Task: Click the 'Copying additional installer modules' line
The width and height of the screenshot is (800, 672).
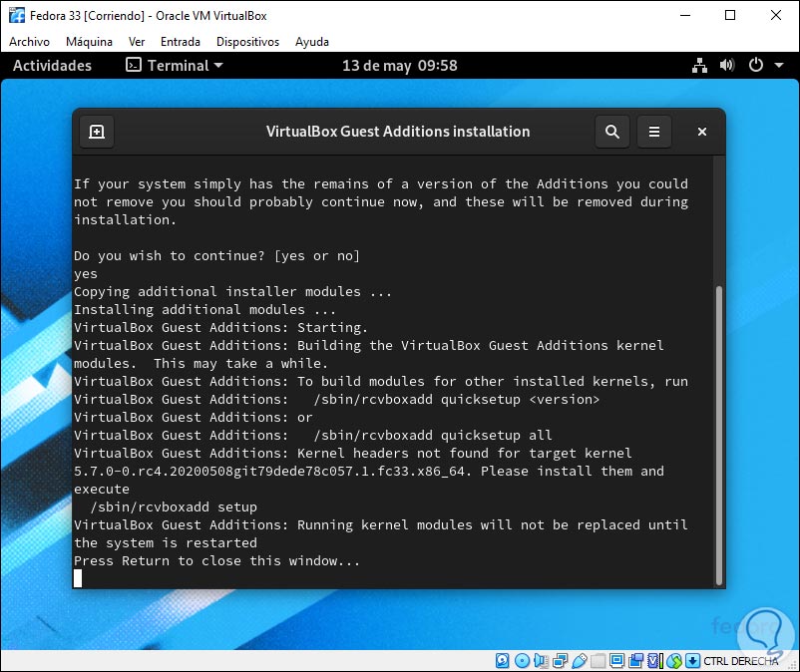Action: (x=232, y=292)
